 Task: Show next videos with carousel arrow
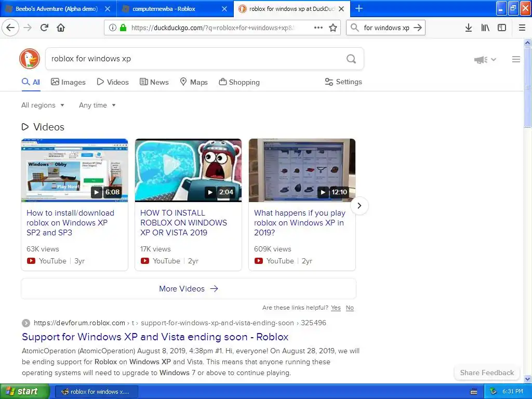[x=360, y=206]
